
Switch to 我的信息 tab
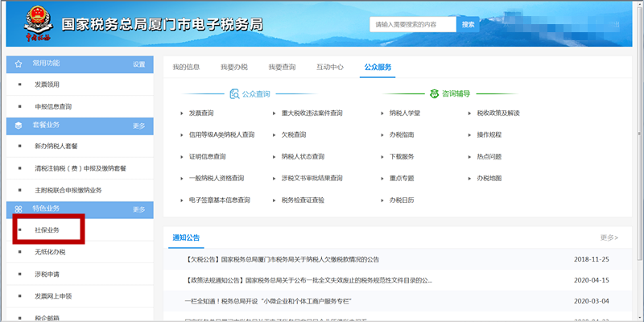pos(186,67)
